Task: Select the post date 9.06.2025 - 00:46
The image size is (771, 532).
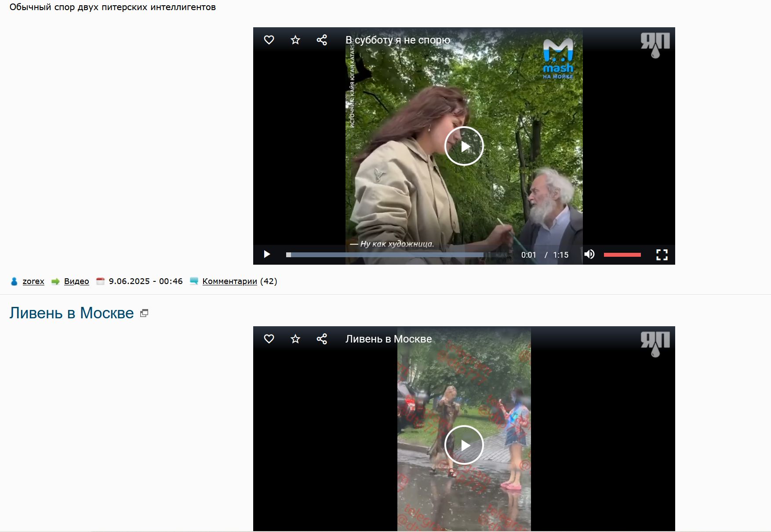Action: pos(146,281)
